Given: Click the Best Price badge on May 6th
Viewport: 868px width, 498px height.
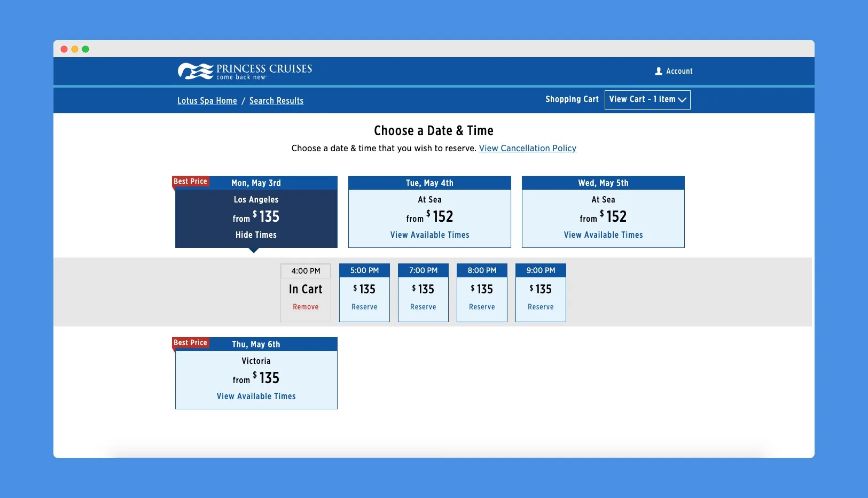Looking at the screenshot, I should point(190,343).
